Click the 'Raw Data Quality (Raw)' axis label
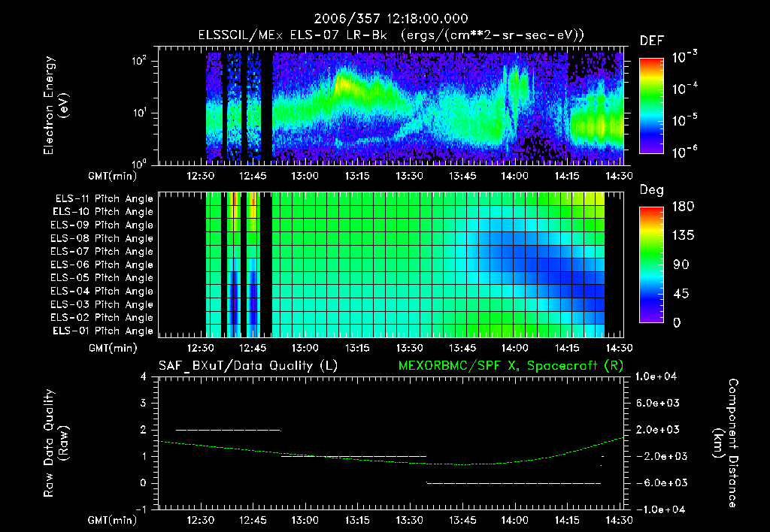This screenshot has width=770, height=532. coord(56,443)
